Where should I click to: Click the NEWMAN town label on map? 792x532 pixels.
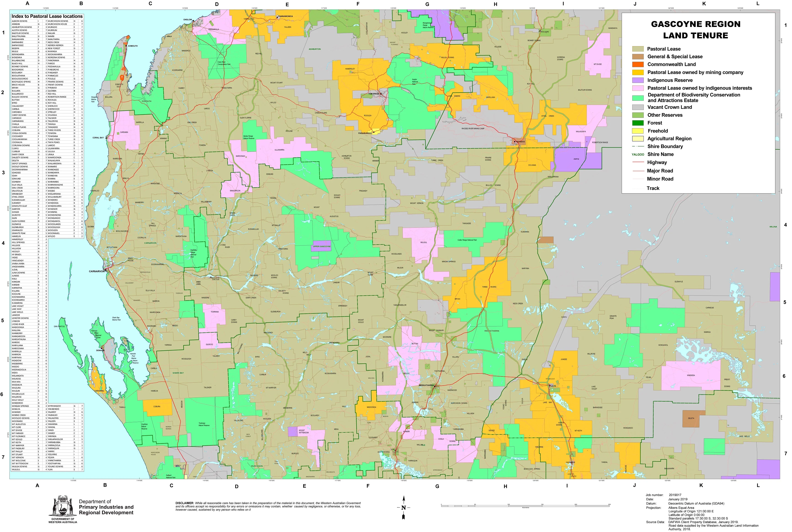point(520,142)
